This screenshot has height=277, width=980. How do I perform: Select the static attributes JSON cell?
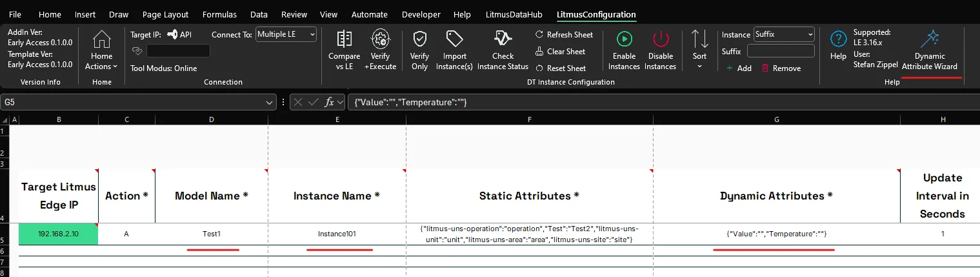click(530, 234)
